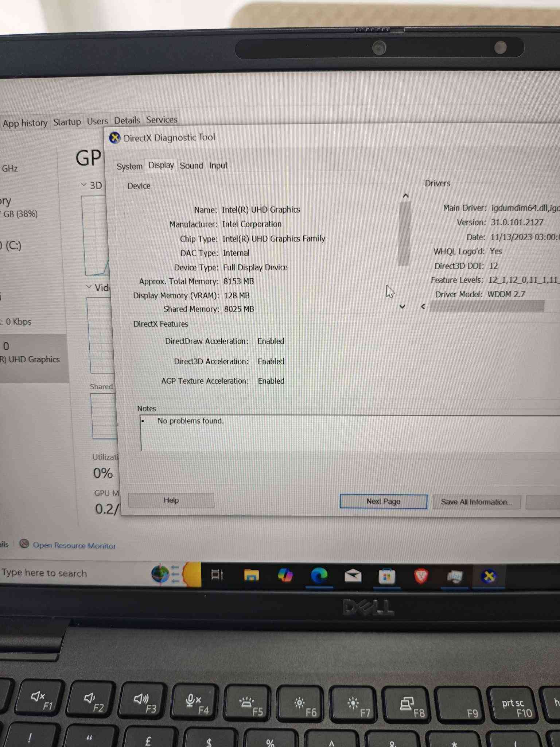The height and width of the screenshot is (747, 560).
Task: Click the DirectX icon in the title bar
Action: [x=114, y=138]
